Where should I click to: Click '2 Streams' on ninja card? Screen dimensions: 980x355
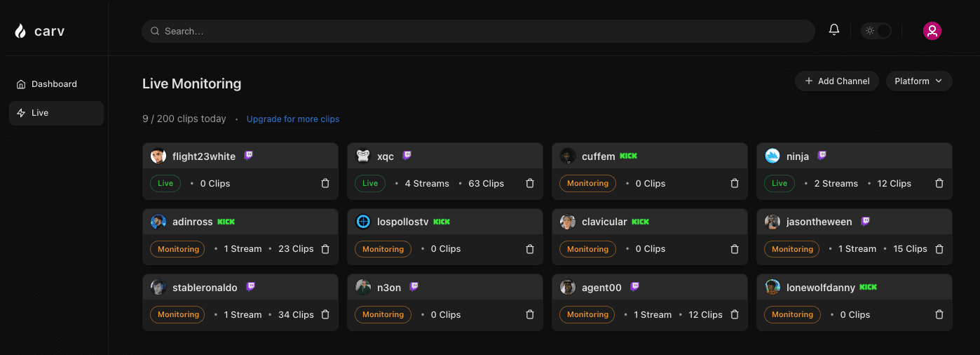pos(836,184)
